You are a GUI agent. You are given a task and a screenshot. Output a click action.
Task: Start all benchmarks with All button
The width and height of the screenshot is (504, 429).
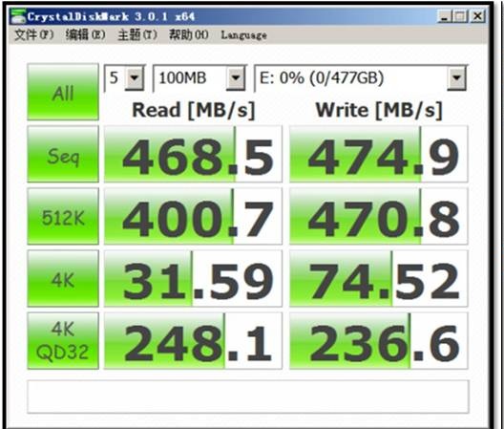(x=63, y=92)
